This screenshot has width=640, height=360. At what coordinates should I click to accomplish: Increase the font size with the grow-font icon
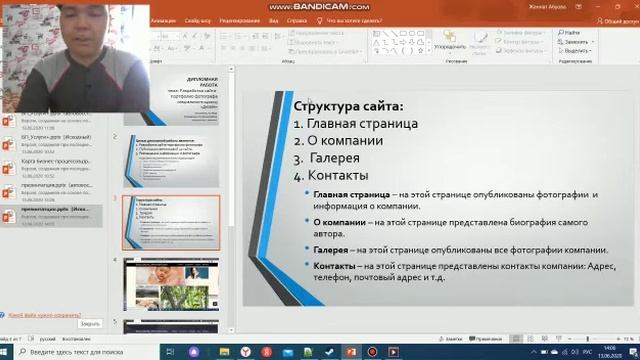pos(185,36)
